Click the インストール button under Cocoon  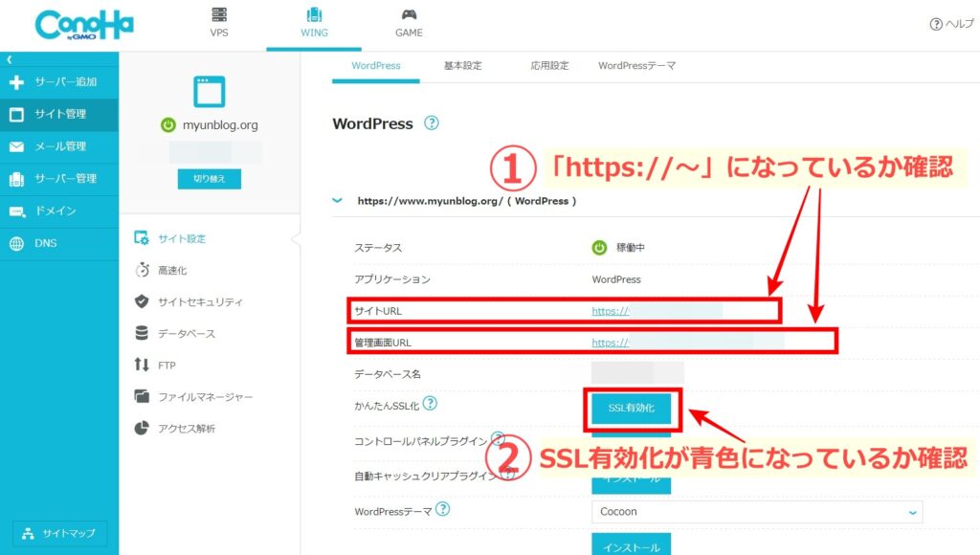(x=632, y=544)
